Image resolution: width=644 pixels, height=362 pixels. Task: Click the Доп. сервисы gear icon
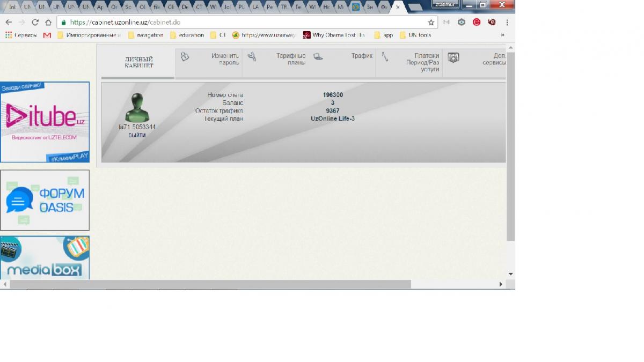pos(453,58)
